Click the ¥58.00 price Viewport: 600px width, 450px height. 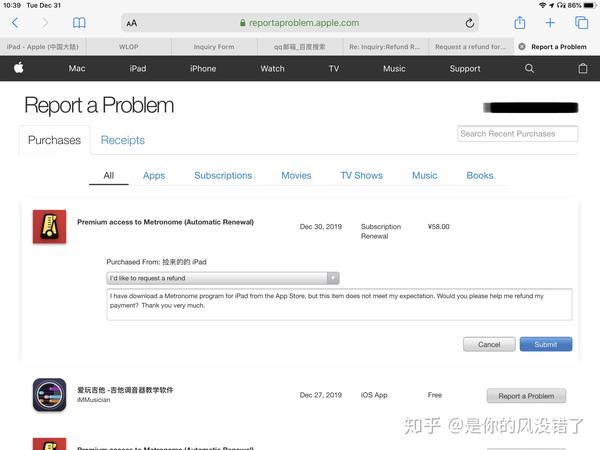coord(439,227)
